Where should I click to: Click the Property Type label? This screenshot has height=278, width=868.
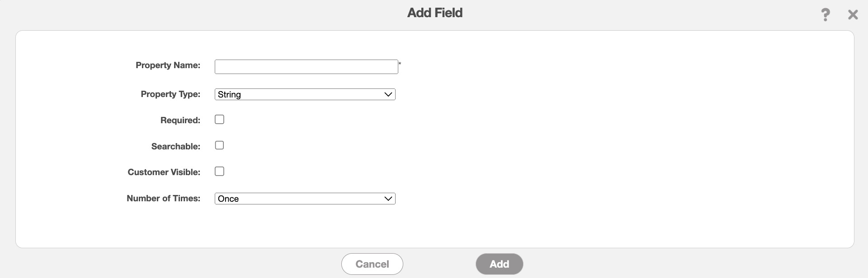point(170,94)
